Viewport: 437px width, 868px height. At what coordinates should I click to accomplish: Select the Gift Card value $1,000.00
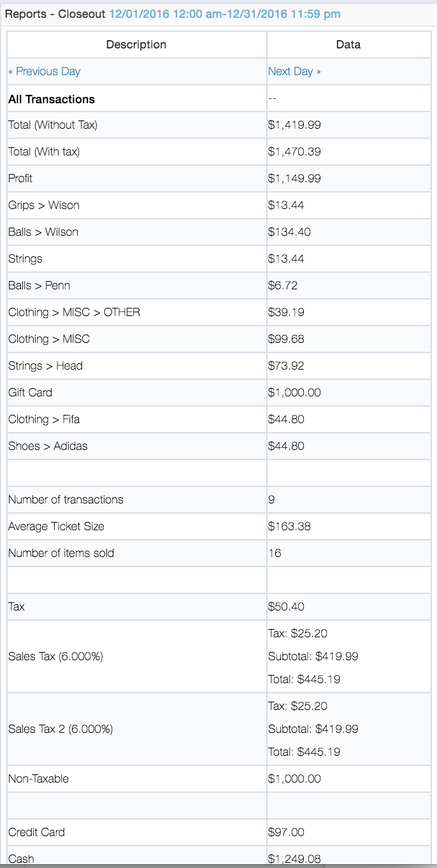pos(294,393)
